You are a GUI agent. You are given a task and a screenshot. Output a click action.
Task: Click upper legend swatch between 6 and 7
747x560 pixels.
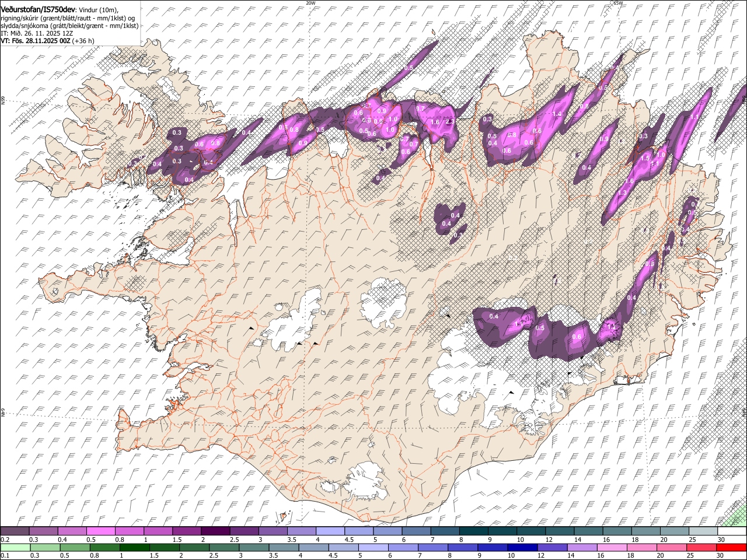[x=416, y=531]
